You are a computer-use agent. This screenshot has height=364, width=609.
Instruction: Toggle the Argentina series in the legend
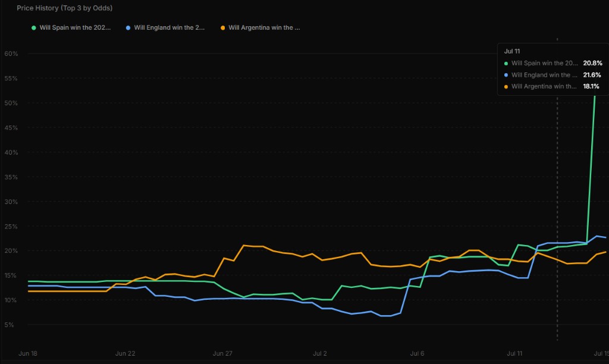pos(260,27)
